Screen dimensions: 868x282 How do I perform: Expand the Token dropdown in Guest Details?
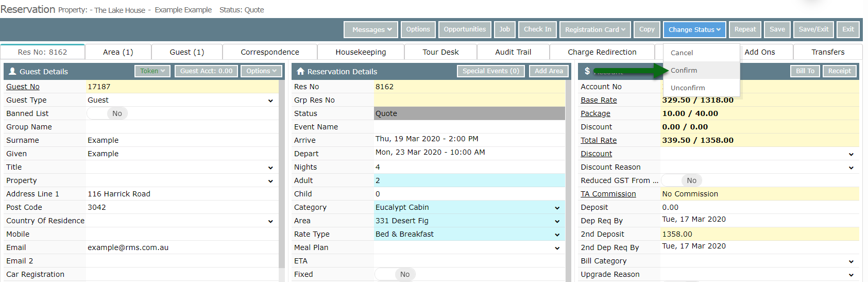pyautogui.click(x=152, y=71)
